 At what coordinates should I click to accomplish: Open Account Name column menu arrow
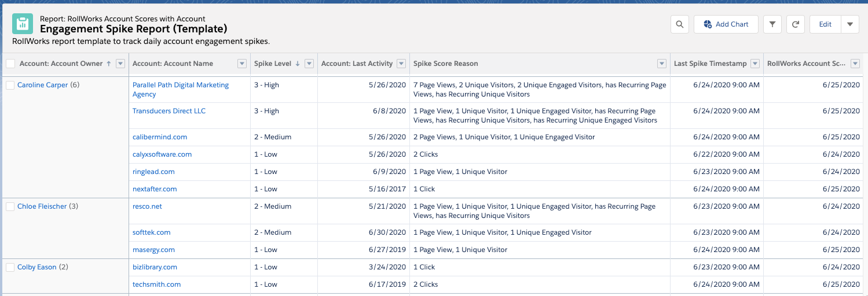[242, 64]
